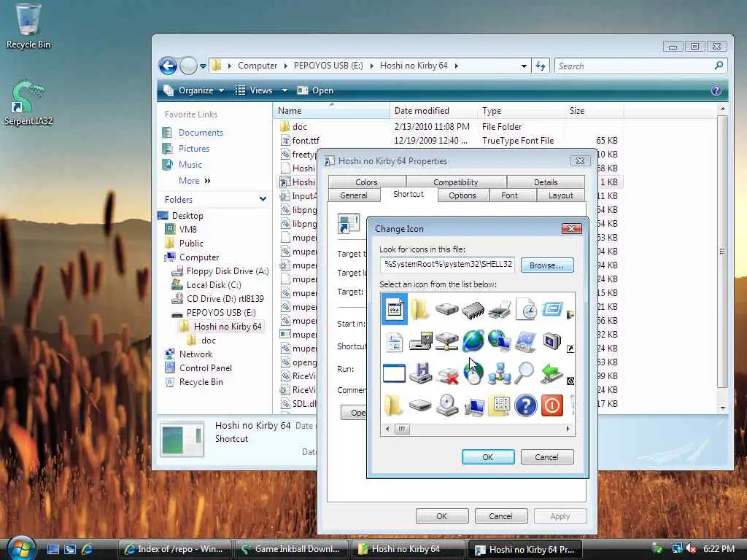Select the hard drive icon in top row
This screenshot has width=747, height=560.
coord(447,309)
